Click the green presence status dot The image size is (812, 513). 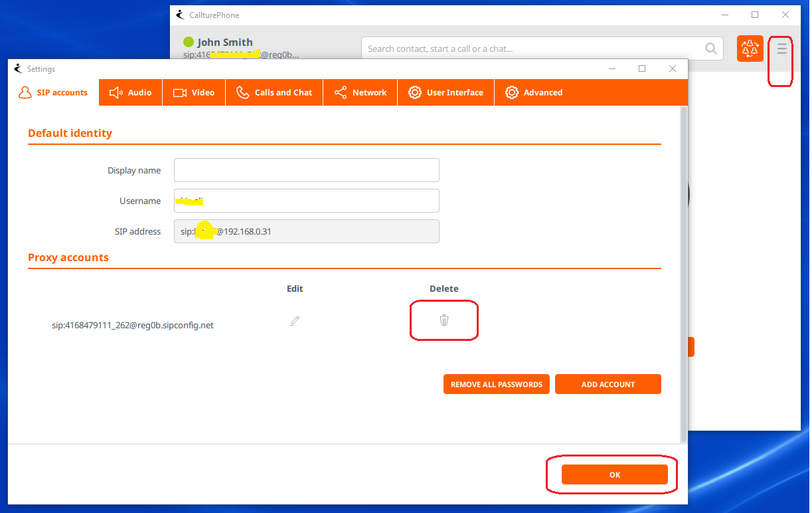[x=189, y=42]
